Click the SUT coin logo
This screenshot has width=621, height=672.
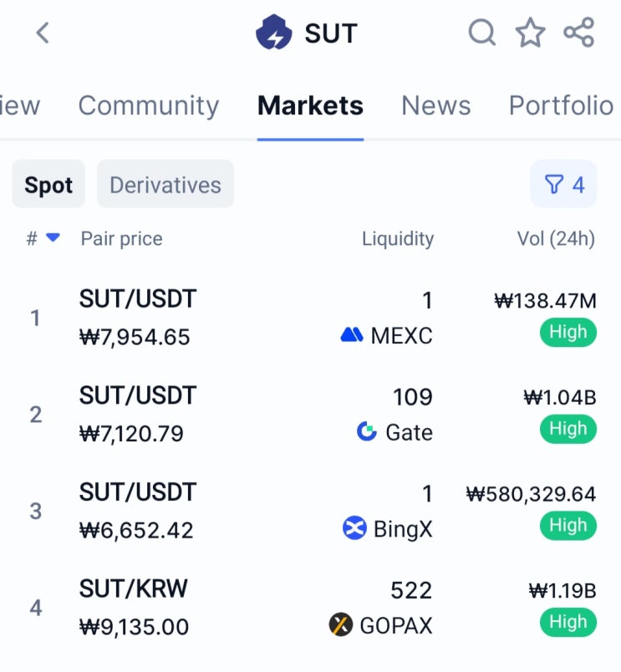tap(274, 32)
